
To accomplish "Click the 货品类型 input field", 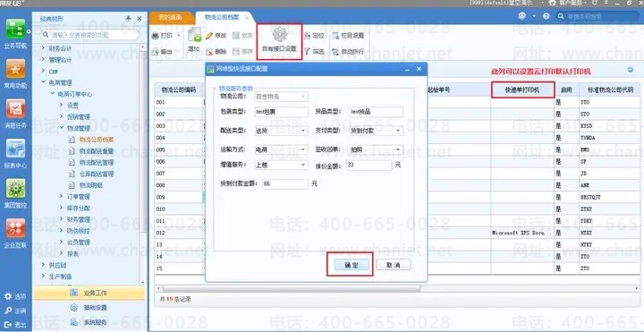I will tap(377, 112).
